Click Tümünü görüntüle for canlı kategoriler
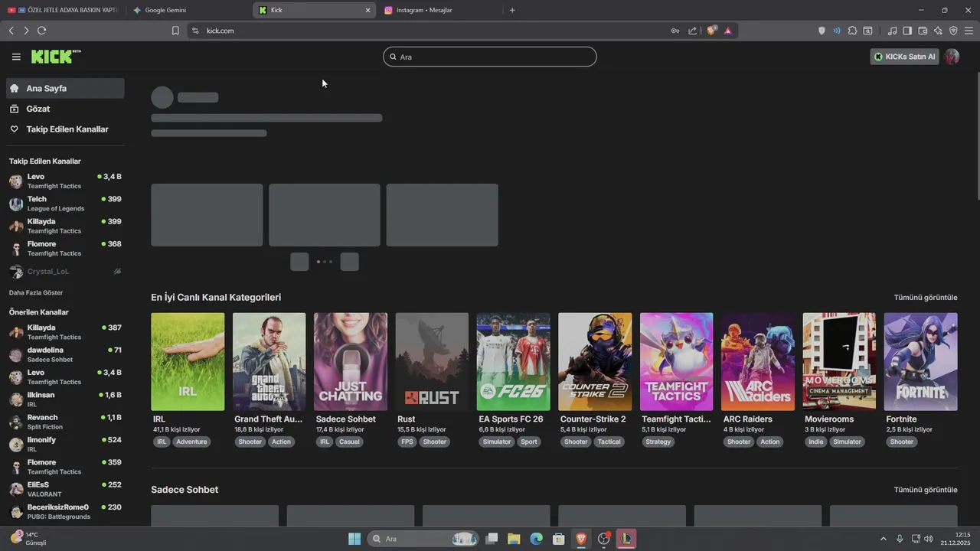The height and width of the screenshot is (551, 980). [926, 297]
